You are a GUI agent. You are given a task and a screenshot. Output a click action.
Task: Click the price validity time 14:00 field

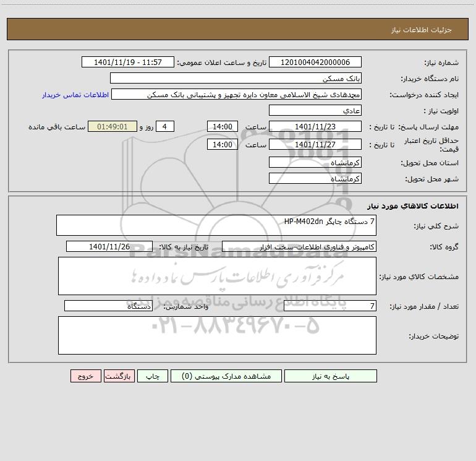click(222, 144)
